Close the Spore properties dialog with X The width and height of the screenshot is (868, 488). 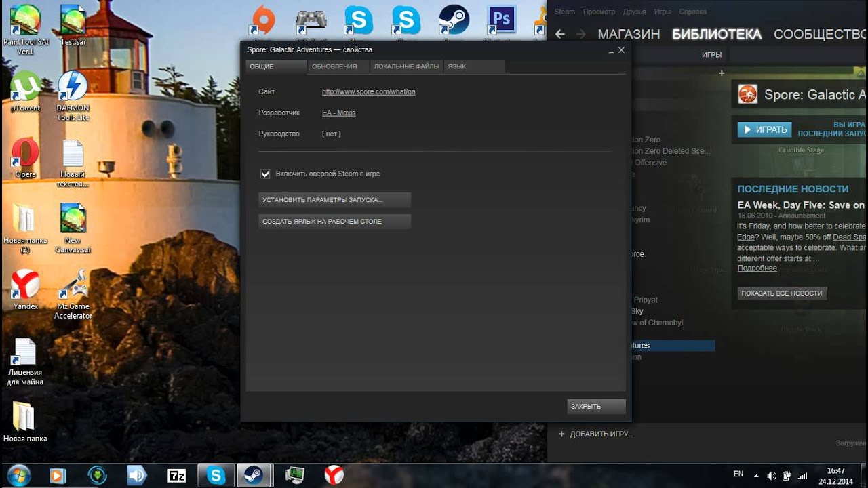(621, 49)
